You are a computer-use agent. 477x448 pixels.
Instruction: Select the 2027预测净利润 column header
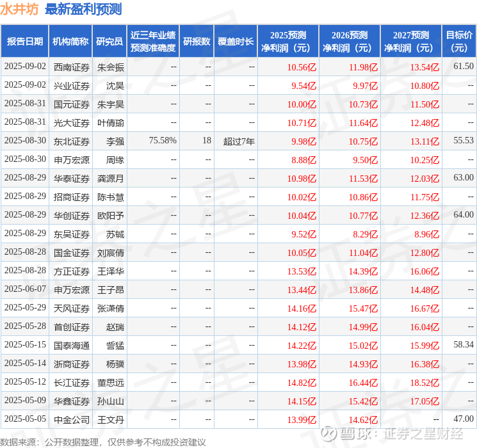411,42
